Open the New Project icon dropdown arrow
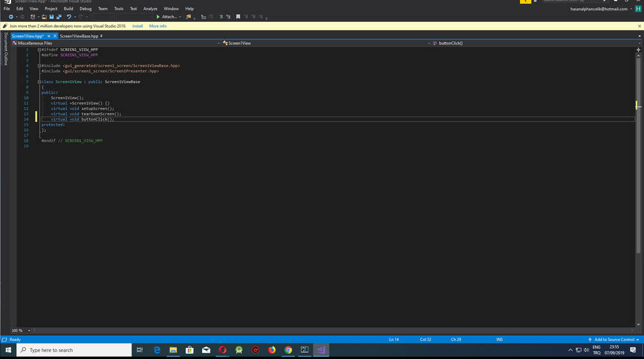The image size is (644, 359). pos(38,17)
